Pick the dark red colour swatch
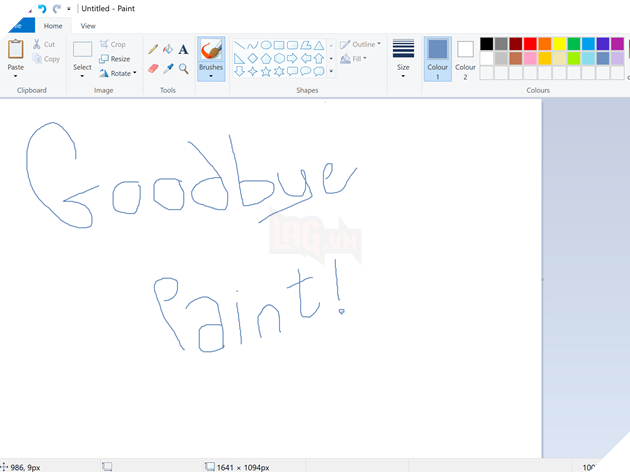Image resolution: width=630 pixels, height=472 pixels. click(516, 43)
